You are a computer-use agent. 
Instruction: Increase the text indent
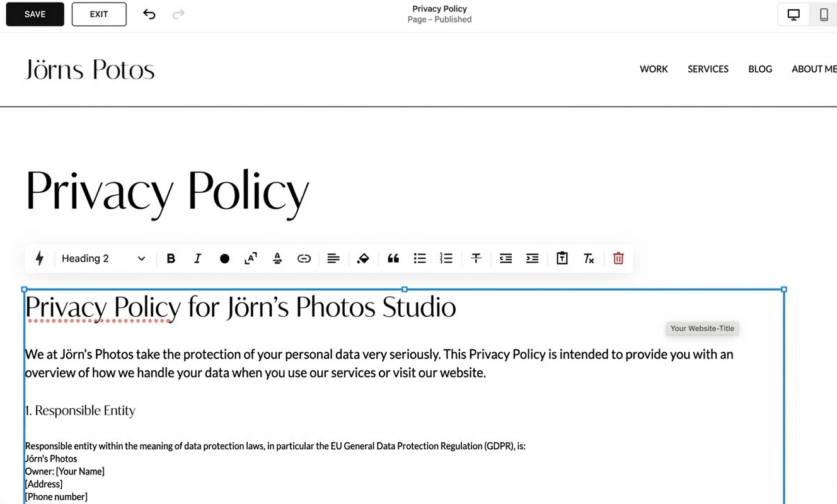[x=532, y=258]
